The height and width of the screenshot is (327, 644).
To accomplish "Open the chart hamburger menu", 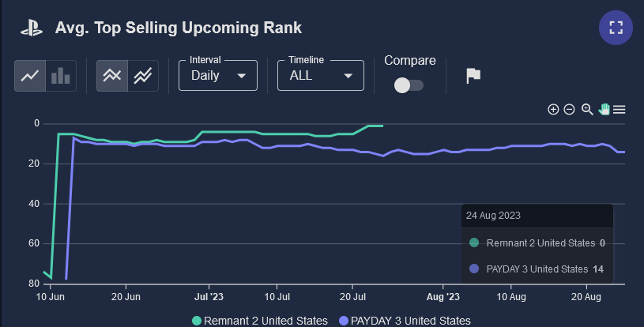I will click(x=619, y=110).
